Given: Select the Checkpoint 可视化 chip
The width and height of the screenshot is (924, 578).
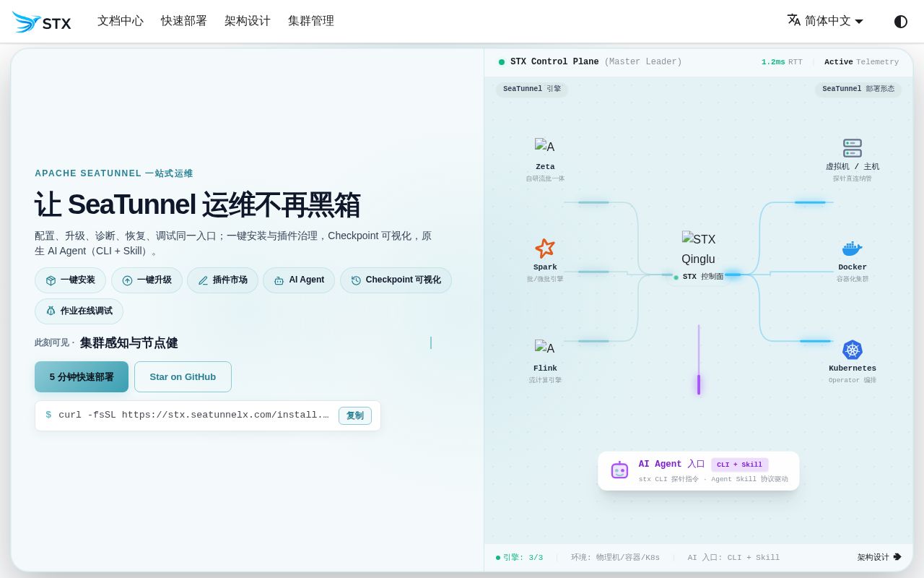Looking at the screenshot, I should point(396,280).
